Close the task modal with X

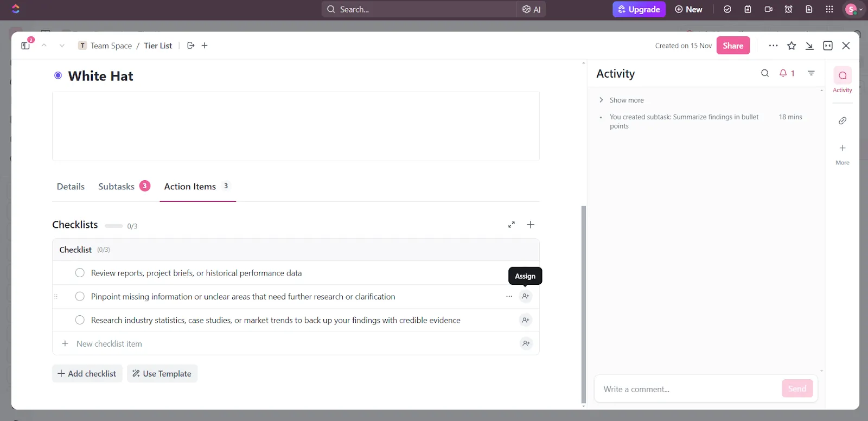[846, 46]
